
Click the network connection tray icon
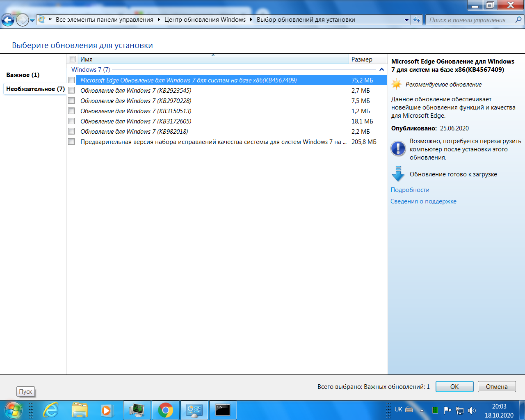(460, 410)
